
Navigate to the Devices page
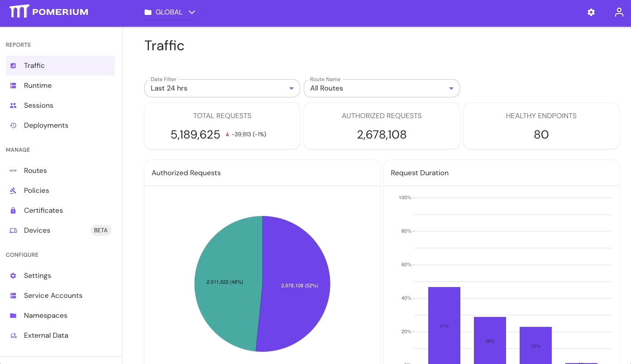tap(37, 230)
